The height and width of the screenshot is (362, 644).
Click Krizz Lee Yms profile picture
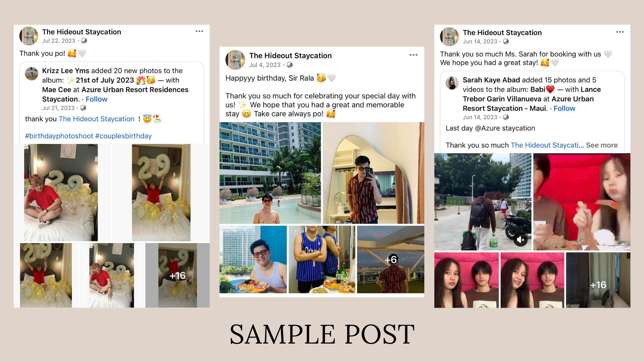tap(32, 74)
